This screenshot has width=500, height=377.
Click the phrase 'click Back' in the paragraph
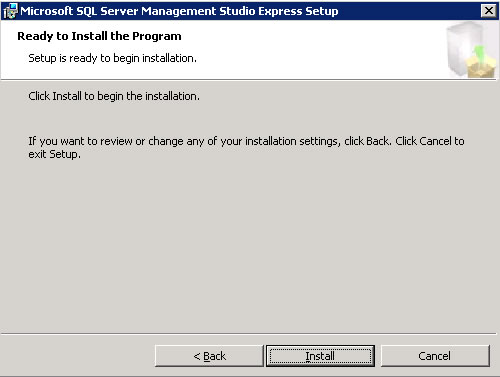[x=367, y=141]
